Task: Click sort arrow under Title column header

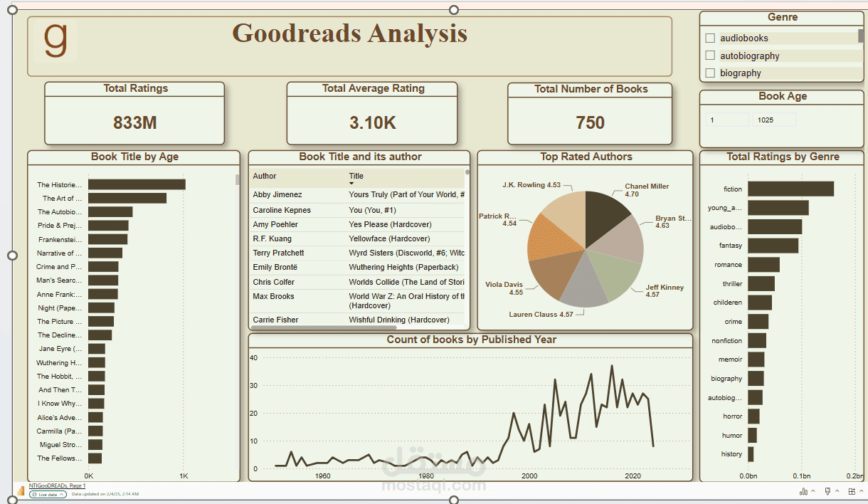Action: (351, 184)
